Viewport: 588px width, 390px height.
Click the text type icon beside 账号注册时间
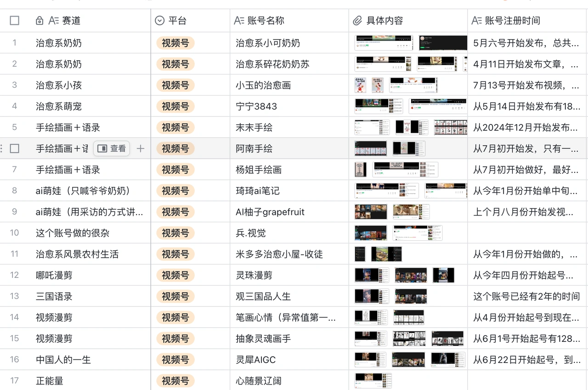[x=478, y=20]
